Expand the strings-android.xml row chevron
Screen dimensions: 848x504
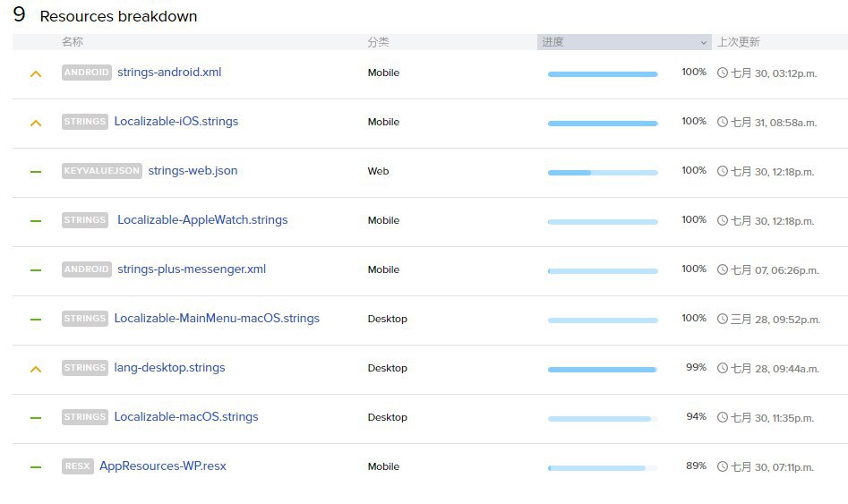[36, 73]
